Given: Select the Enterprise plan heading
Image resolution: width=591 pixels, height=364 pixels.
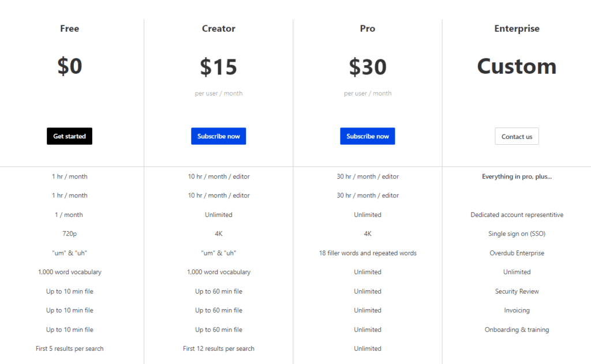Looking at the screenshot, I should 517,28.
